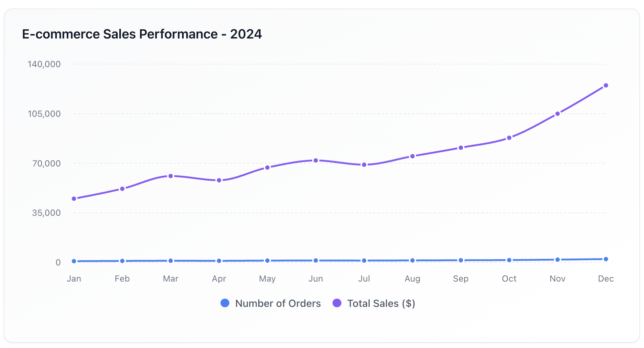
Task: Click the February Total Sales data point
Action: 122,189
